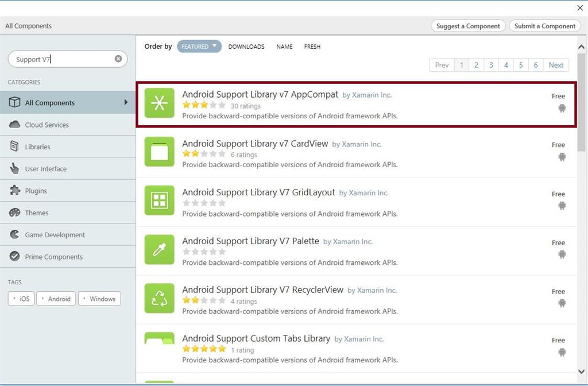Clear the search box with the X icon

118,59
